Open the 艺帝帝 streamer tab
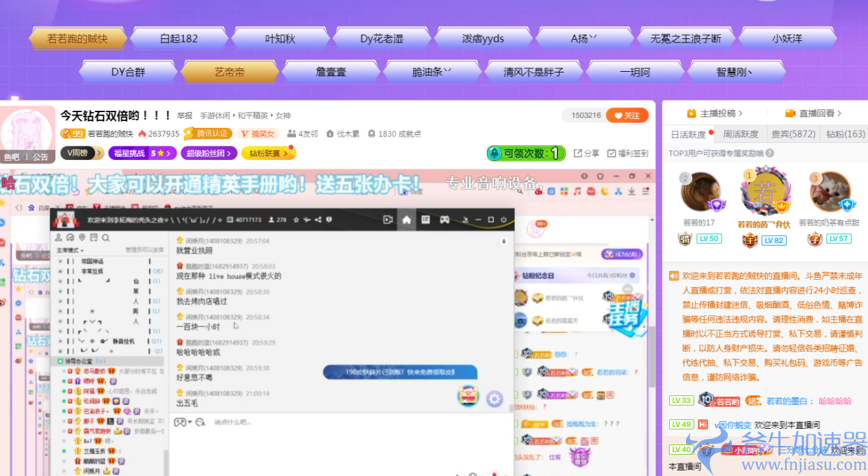The image size is (868, 476). pyautogui.click(x=229, y=72)
